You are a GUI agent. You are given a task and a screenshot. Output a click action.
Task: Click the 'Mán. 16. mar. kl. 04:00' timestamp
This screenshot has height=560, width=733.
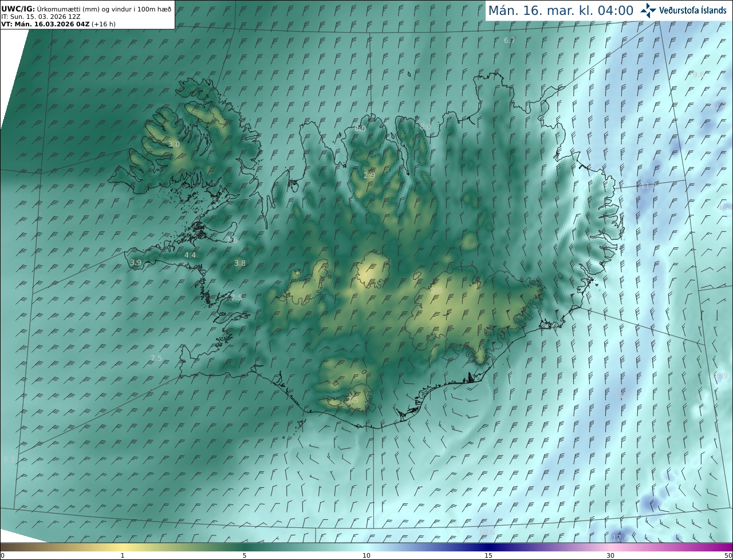(x=561, y=10)
